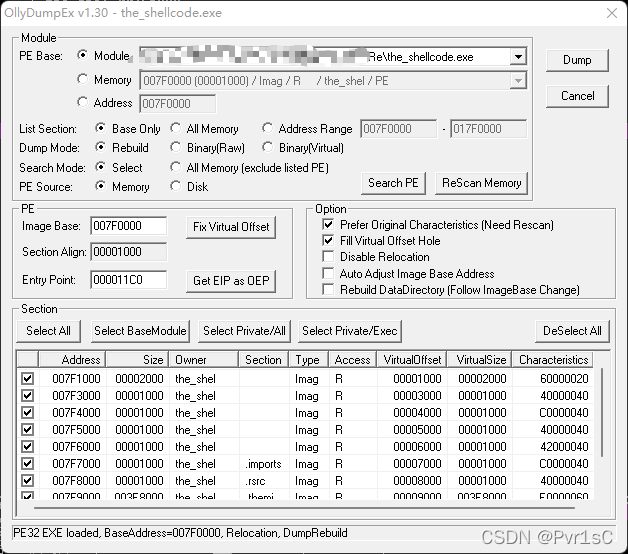The height and width of the screenshot is (554, 628).
Task: Click Select Private/All button
Action: pos(244,331)
